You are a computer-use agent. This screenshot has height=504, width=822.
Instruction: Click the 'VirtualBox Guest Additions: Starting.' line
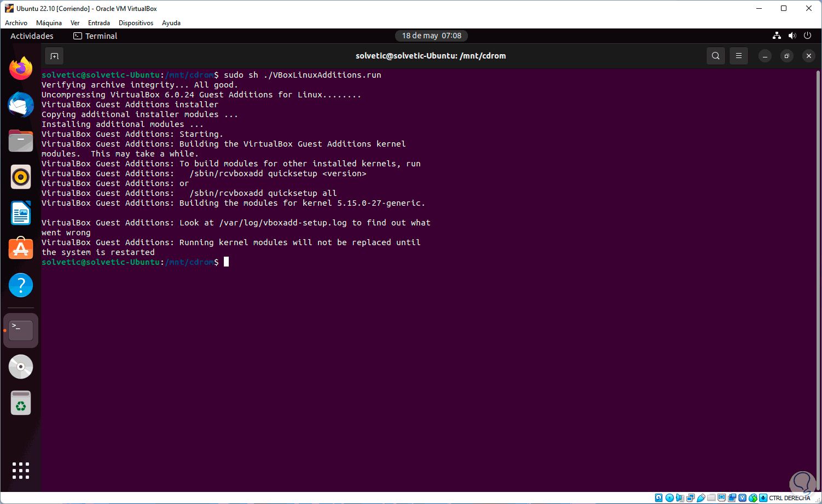coord(132,134)
